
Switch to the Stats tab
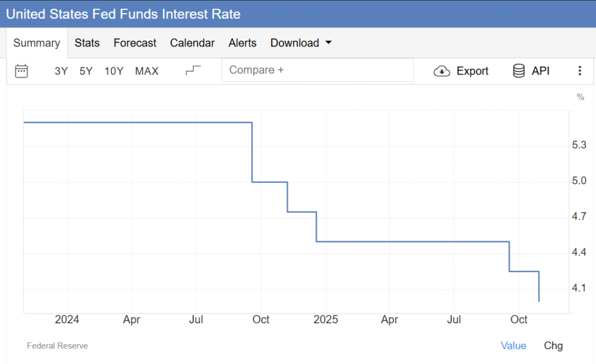87,43
